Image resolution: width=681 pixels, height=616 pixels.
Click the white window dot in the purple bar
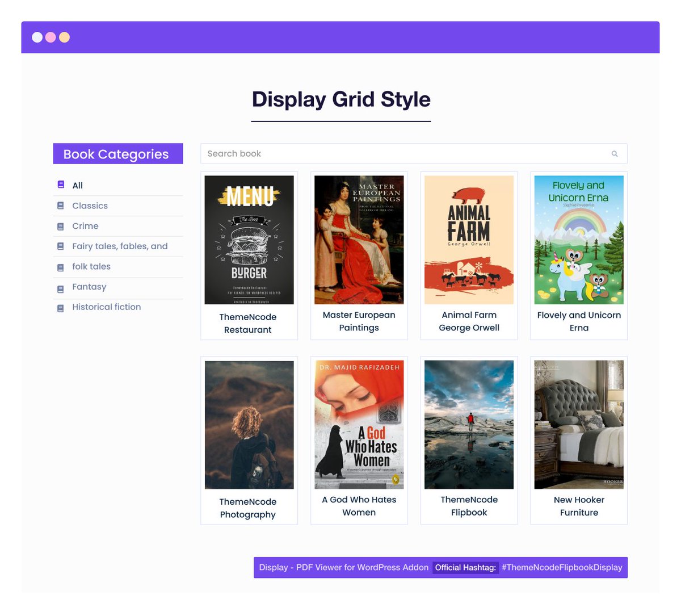pos(37,37)
